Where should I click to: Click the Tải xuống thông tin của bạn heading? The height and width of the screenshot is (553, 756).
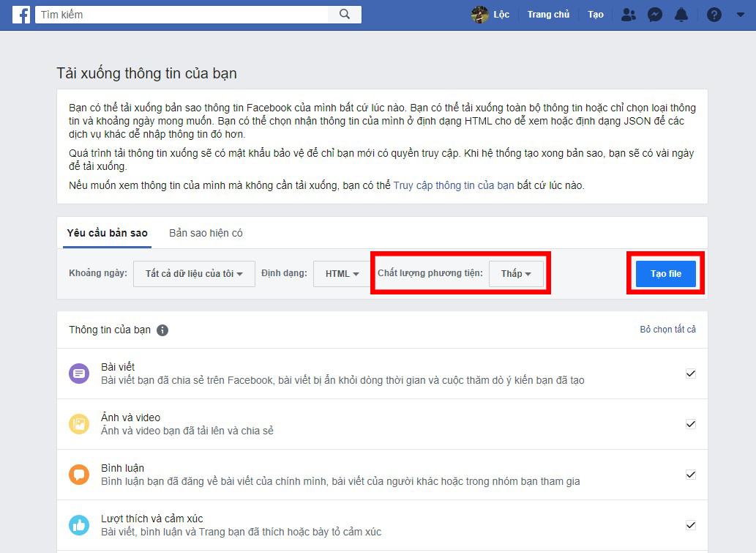(x=146, y=73)
